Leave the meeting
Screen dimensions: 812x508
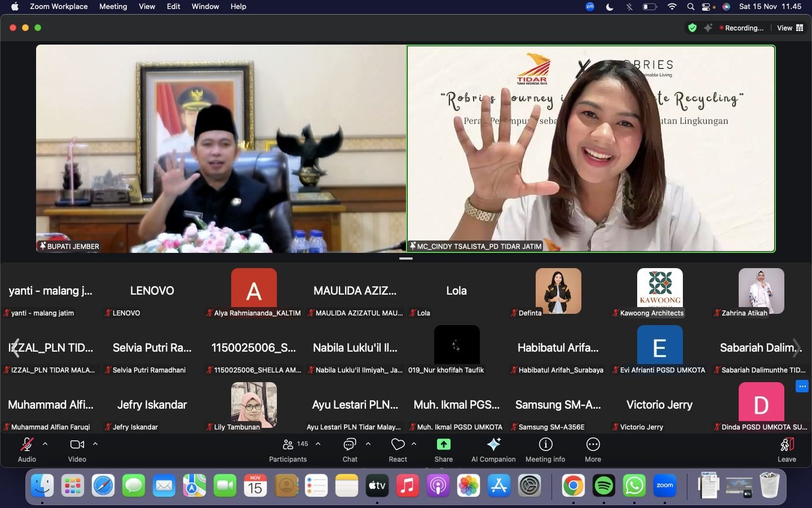[x=787, y=450]
